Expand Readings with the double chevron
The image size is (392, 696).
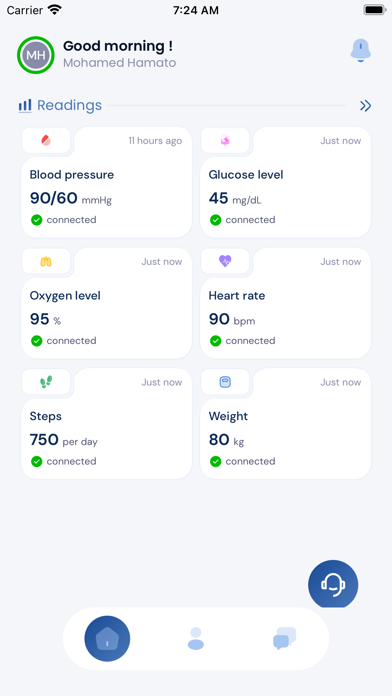point(365,106)
